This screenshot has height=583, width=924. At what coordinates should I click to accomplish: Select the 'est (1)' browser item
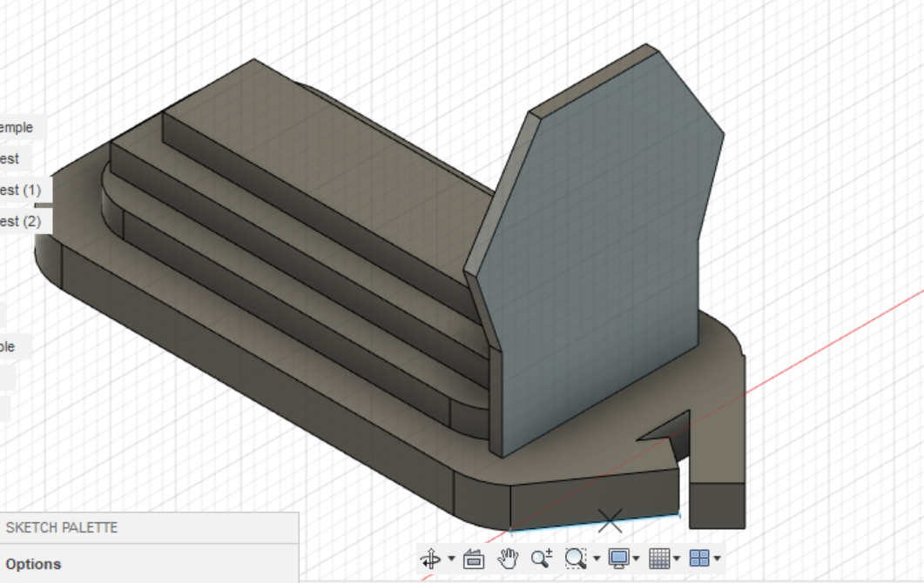pos(21,191)
